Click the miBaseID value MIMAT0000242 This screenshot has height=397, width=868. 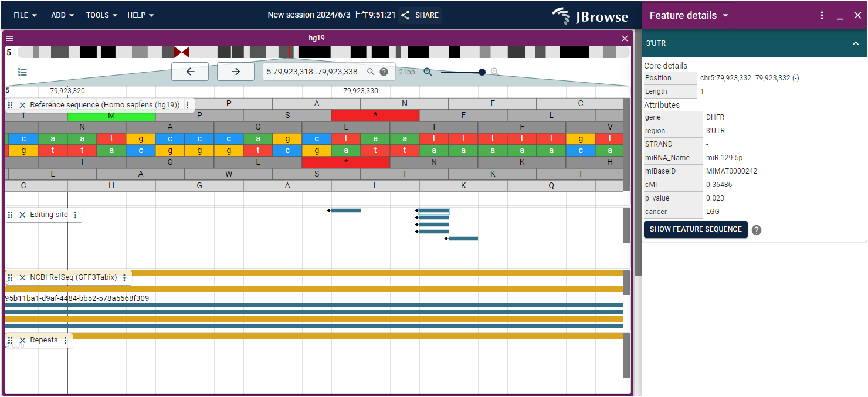(732, 171)
